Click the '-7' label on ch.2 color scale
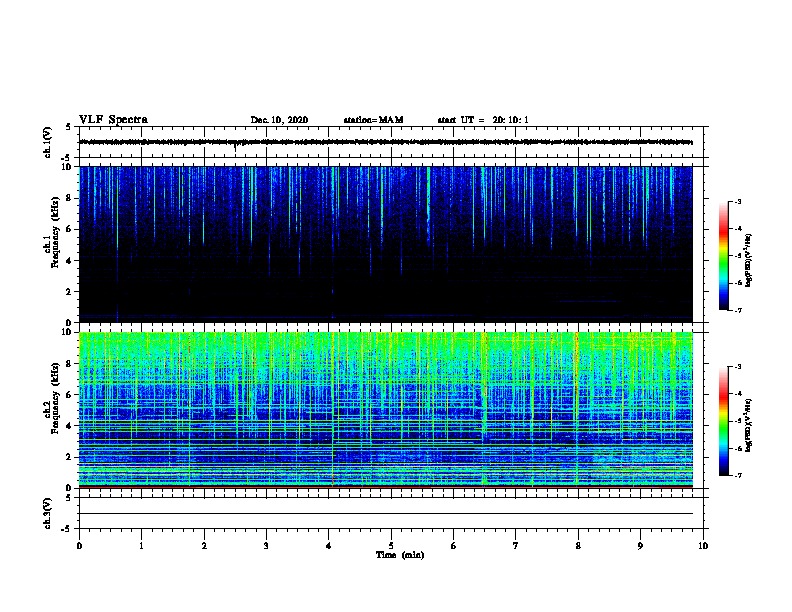The width and height of the screenshot is (792, 612). (x=737, y=475)
